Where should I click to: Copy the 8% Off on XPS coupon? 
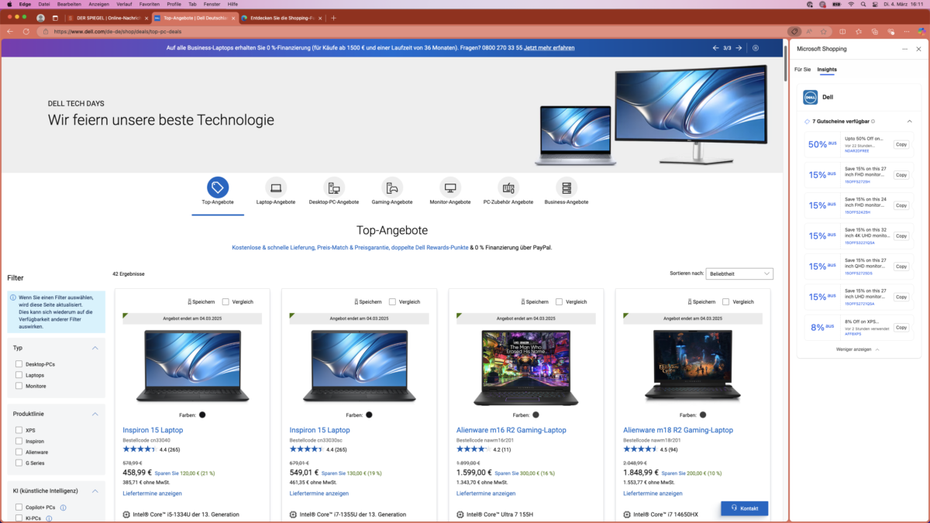(902, 327)
